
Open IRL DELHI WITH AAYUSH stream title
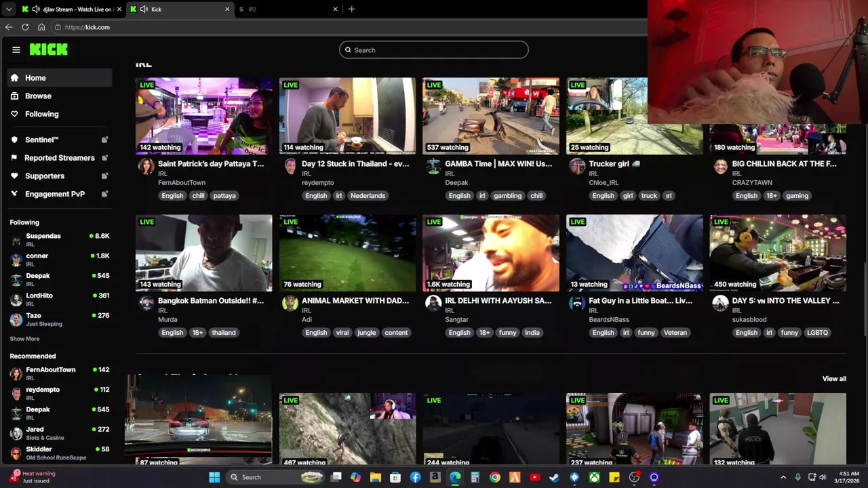[x=498, y=301]
